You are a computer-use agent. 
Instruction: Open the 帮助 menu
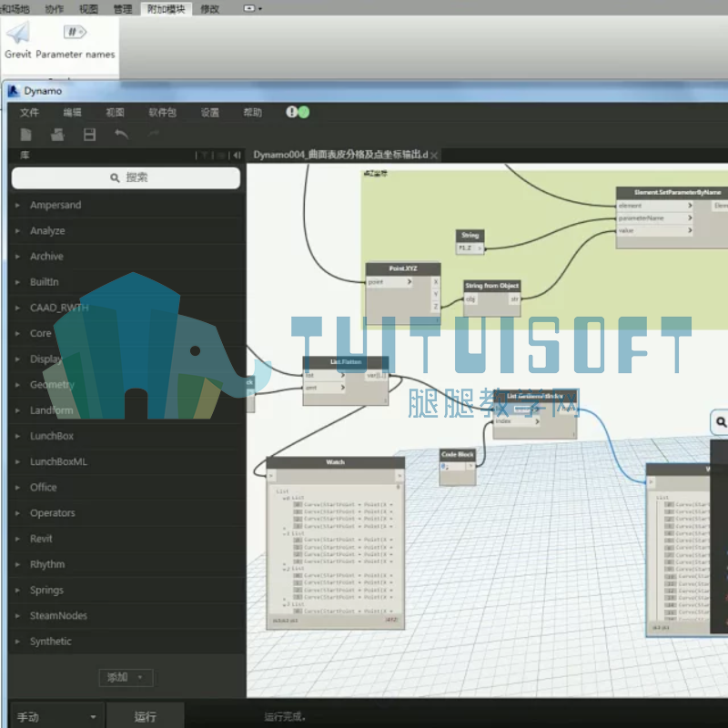(x=253, y=112)
